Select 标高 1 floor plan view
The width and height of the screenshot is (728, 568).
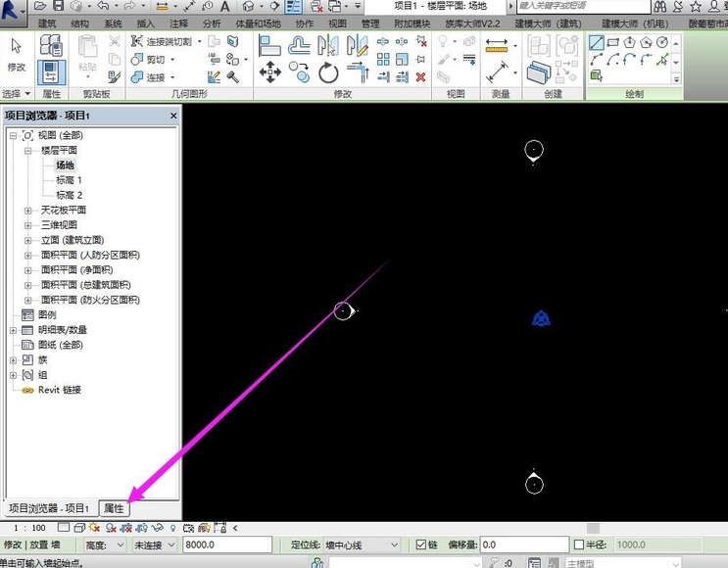pos(69,181)
